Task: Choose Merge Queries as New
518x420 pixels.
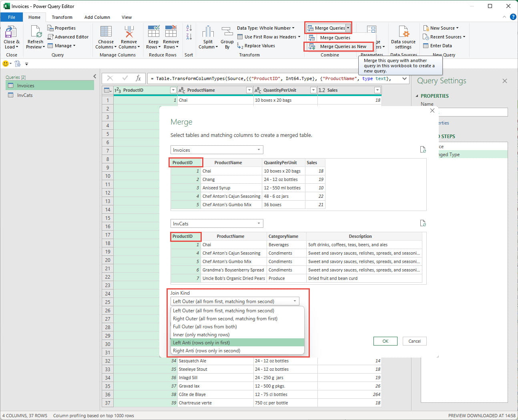Action: pyautogui.click(x=343, y=46)
